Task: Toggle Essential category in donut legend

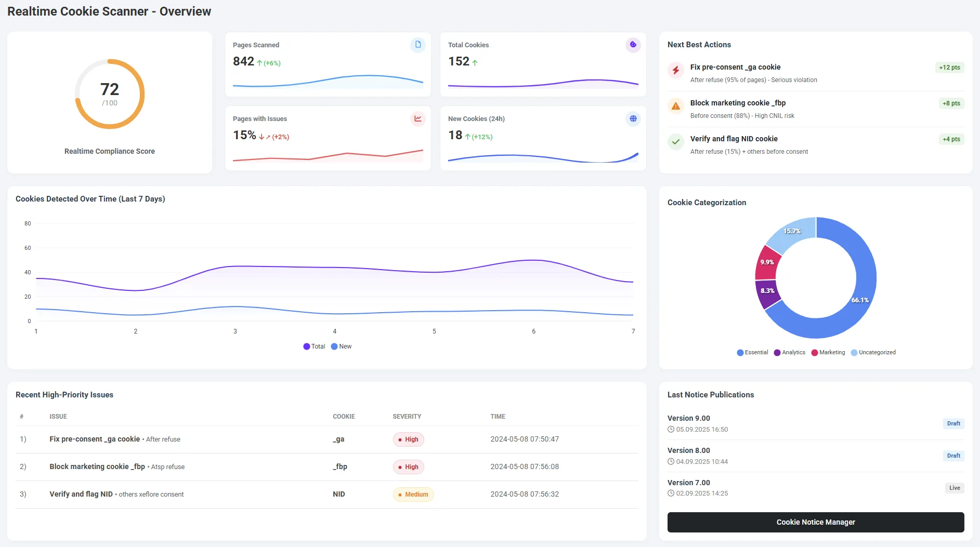Action: [x=752, y=353]
